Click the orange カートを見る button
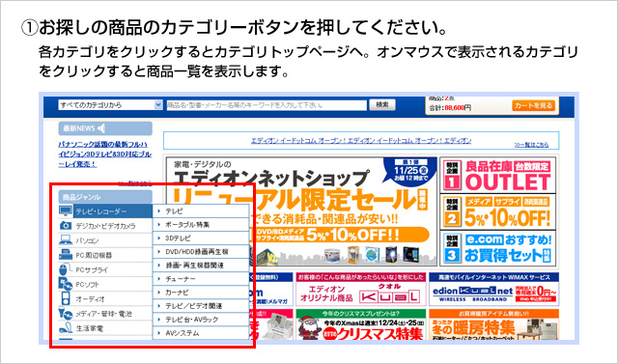The height and width of the screenshot is (364, 618). click(x=534, y=105)
